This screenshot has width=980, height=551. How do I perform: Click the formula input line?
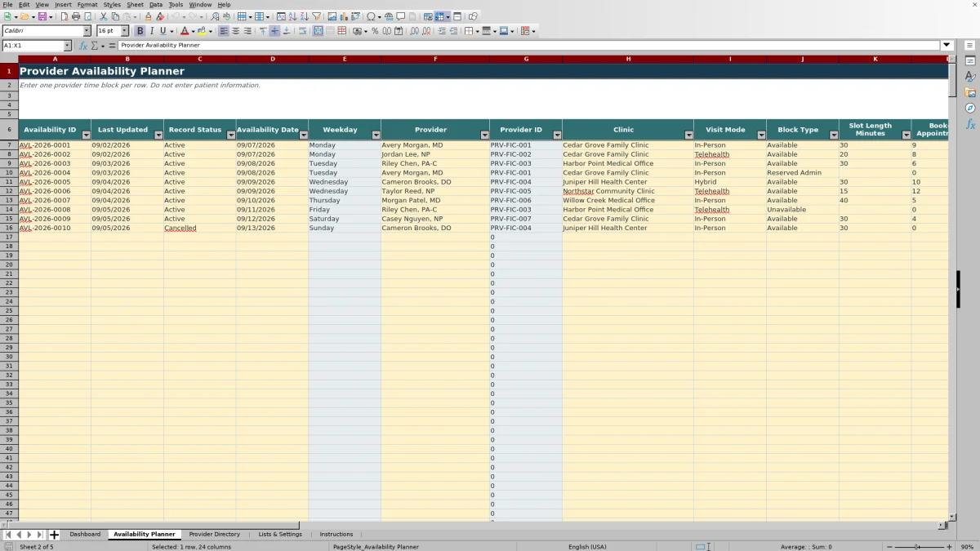[529, 46]
